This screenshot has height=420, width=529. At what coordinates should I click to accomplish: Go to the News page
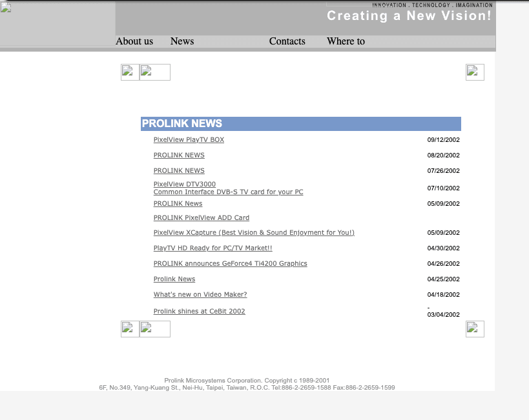(182, 41)
